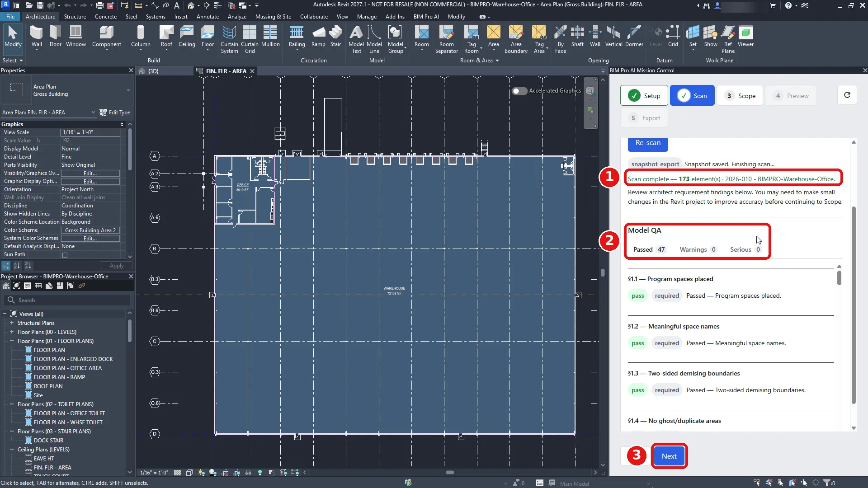Open the work plane Viewer
Image resolution: width=868 pixels, height=488 pixels.
click(745, 36)
